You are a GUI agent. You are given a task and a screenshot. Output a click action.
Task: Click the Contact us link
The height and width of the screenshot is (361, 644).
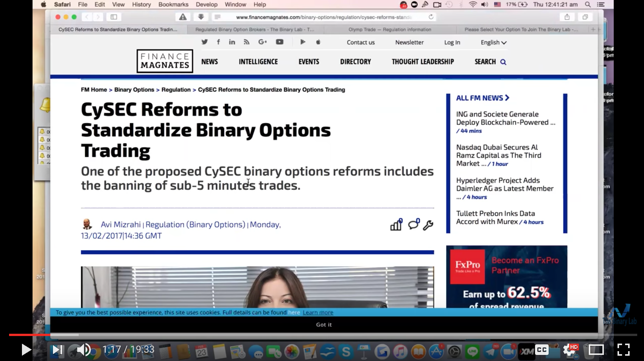[x=361, y=42]
